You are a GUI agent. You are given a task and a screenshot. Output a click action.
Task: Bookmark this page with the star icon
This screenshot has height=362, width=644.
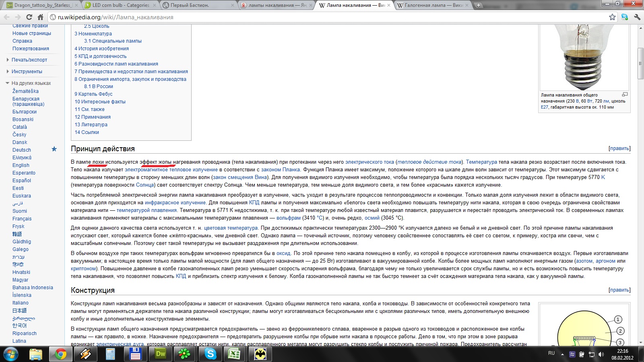tap(612, 17)
